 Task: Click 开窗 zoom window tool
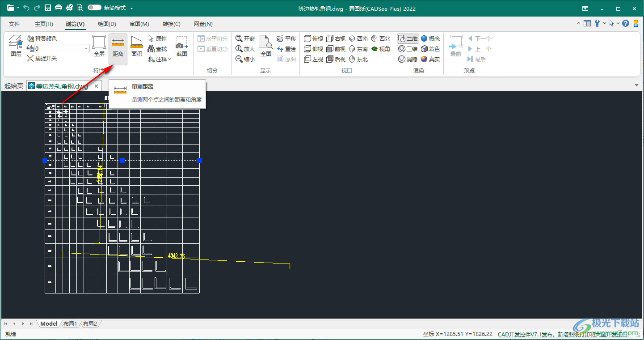(x=245, y=39)
